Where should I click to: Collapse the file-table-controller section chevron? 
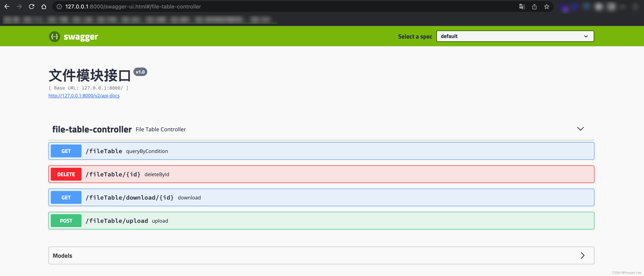[x=580, y=129]
